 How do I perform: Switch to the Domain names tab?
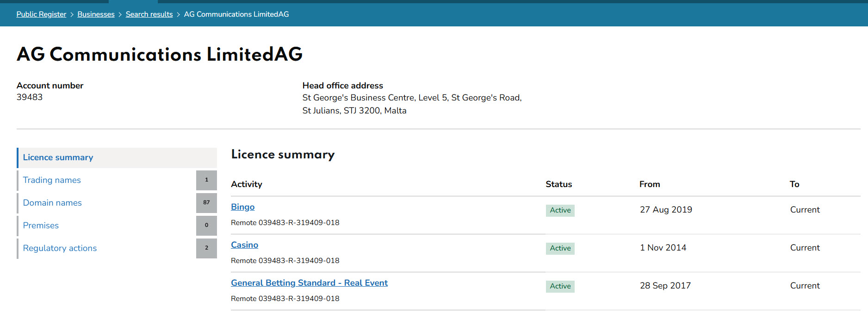click(x=52, y=203)
